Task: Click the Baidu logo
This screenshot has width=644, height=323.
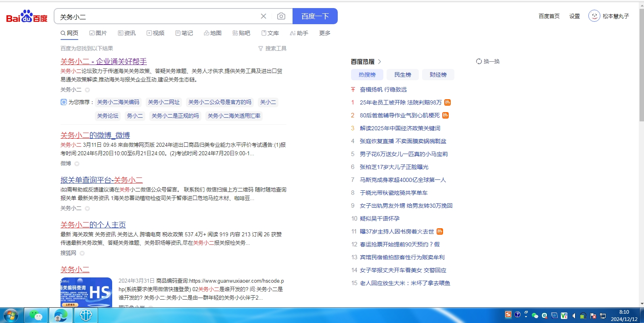Action: point(27,17)
